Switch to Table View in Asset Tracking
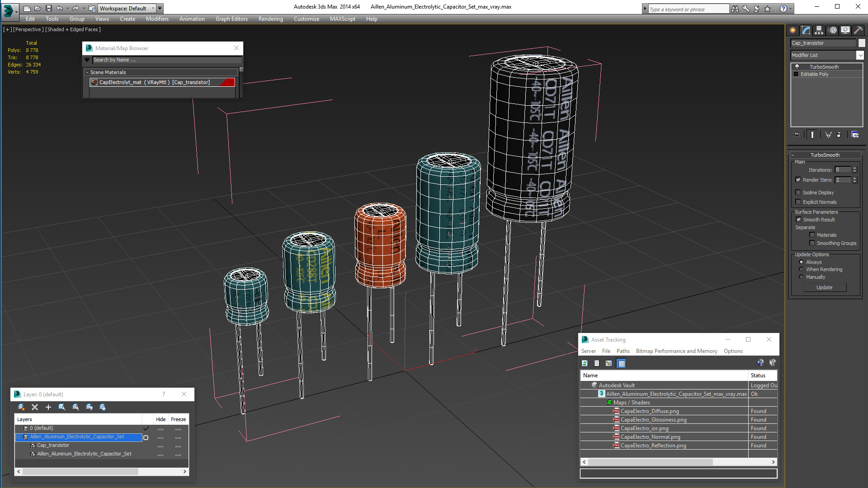 (x=622, y=363)
